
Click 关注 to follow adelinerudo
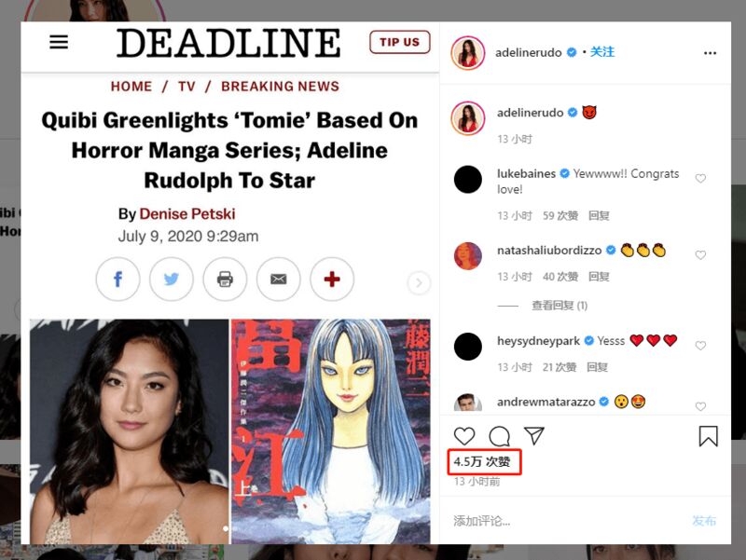[x=602, y=52]
